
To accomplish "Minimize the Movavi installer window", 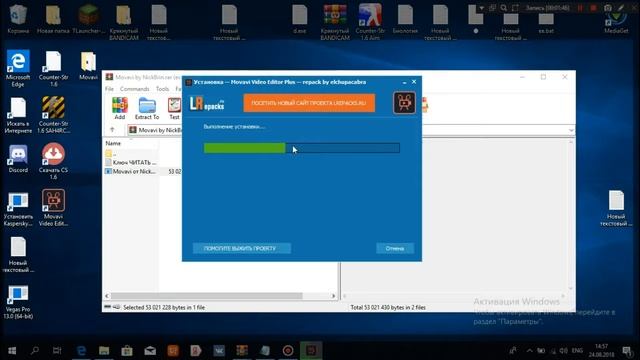I will [404, 82].
